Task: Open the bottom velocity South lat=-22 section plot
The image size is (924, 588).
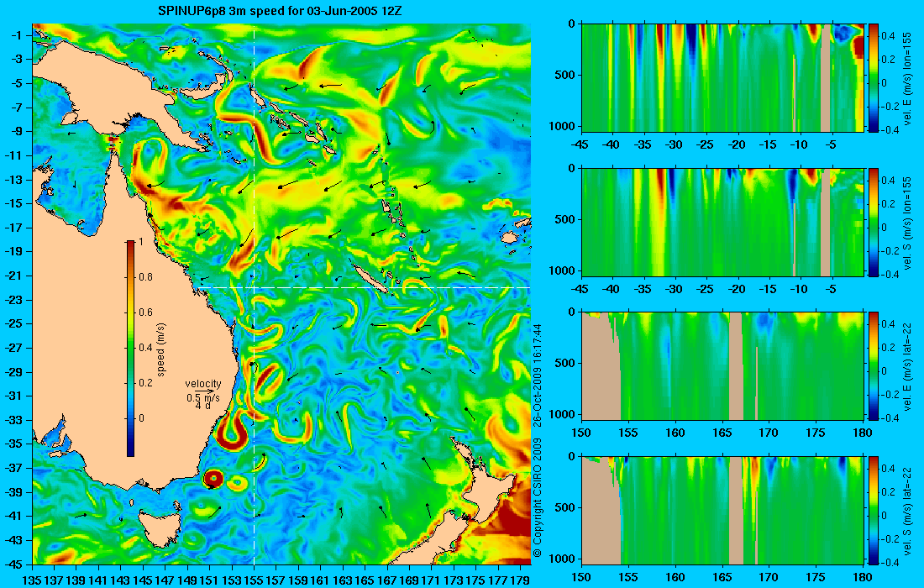Action: tap(722, 510)
